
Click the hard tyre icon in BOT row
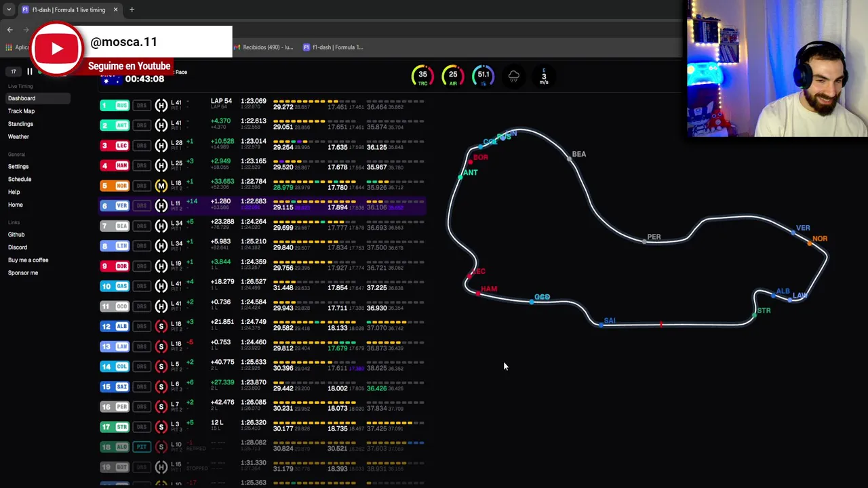[x=161, y=467]
